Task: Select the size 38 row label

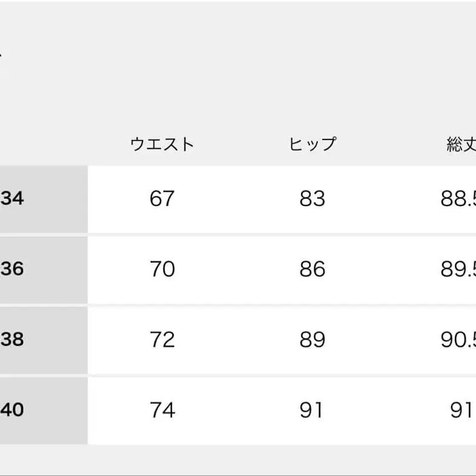Action: (x=12, y=340)
